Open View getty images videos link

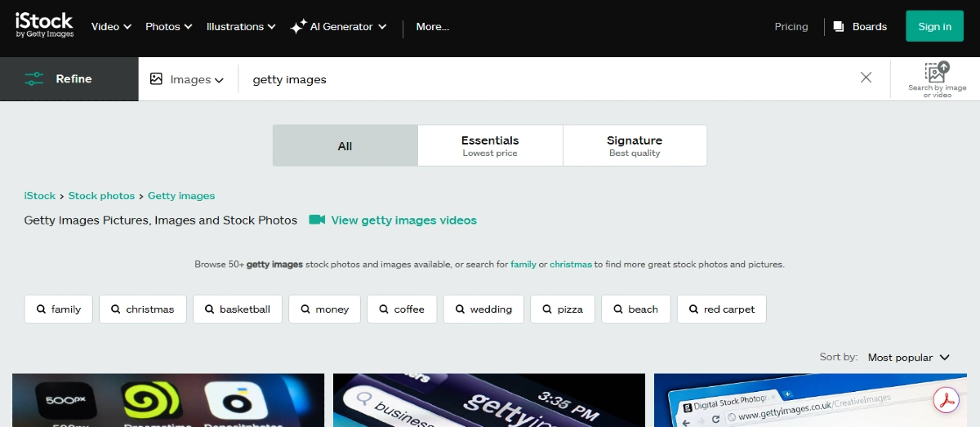(403, 220)
